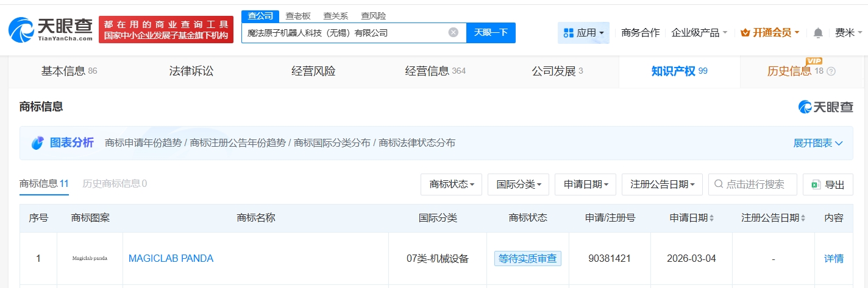
Task: Clear the search box with X icon
Action: [454, 32]
